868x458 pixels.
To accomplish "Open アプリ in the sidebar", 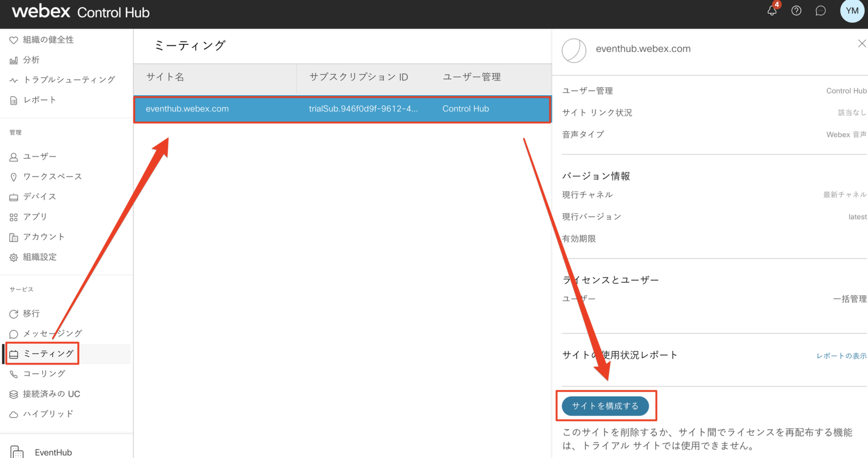I will pos(35,217).
